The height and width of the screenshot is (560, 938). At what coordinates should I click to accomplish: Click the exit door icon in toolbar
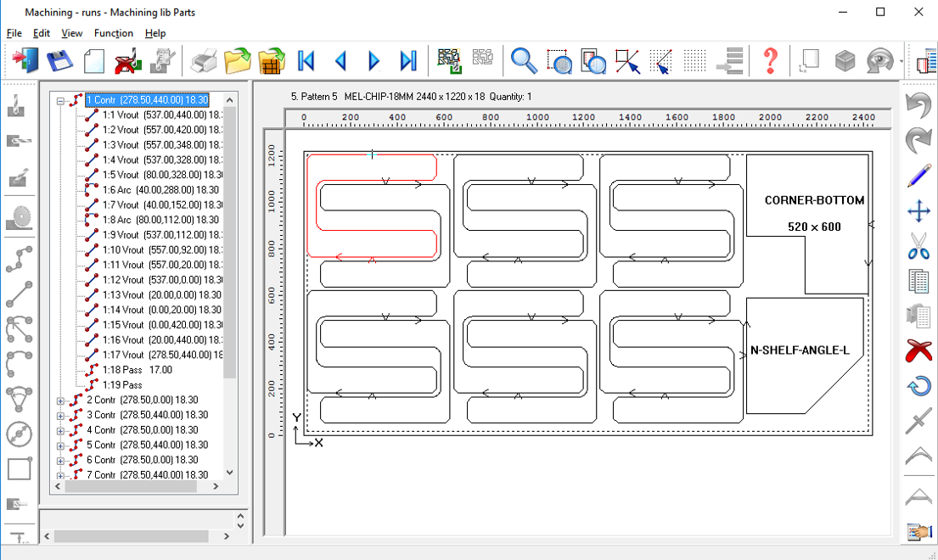pyautogui.click(x=25, y=60)
